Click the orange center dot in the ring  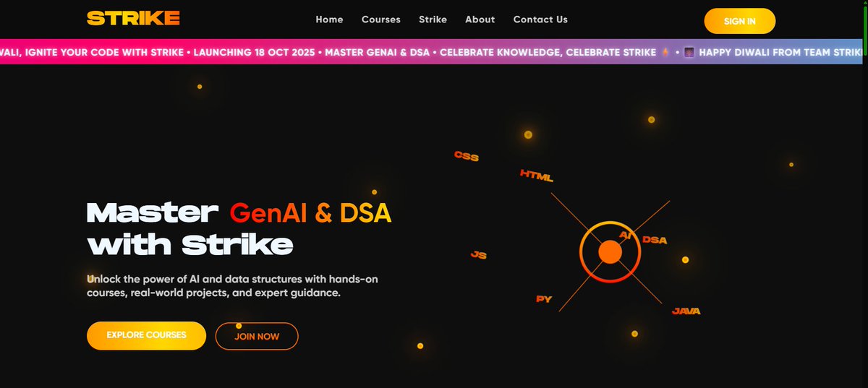610,252
